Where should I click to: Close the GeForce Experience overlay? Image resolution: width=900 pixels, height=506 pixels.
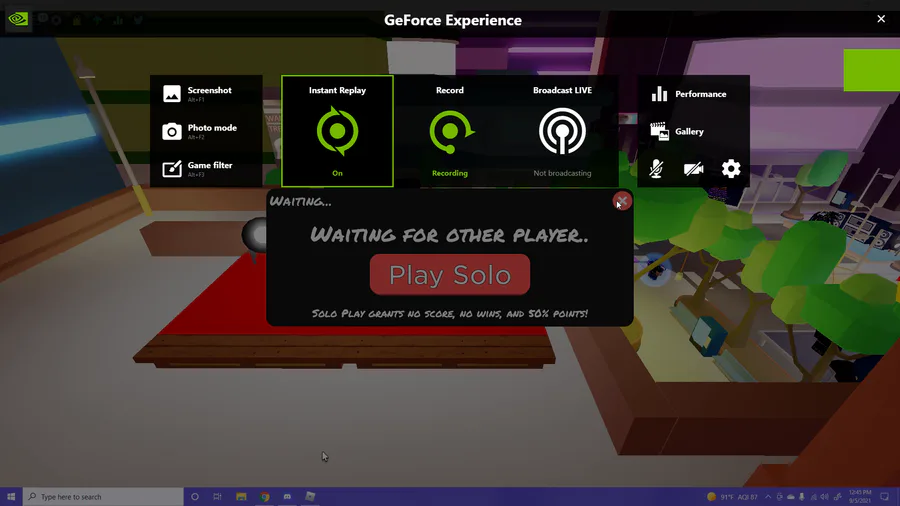point(881,19)
